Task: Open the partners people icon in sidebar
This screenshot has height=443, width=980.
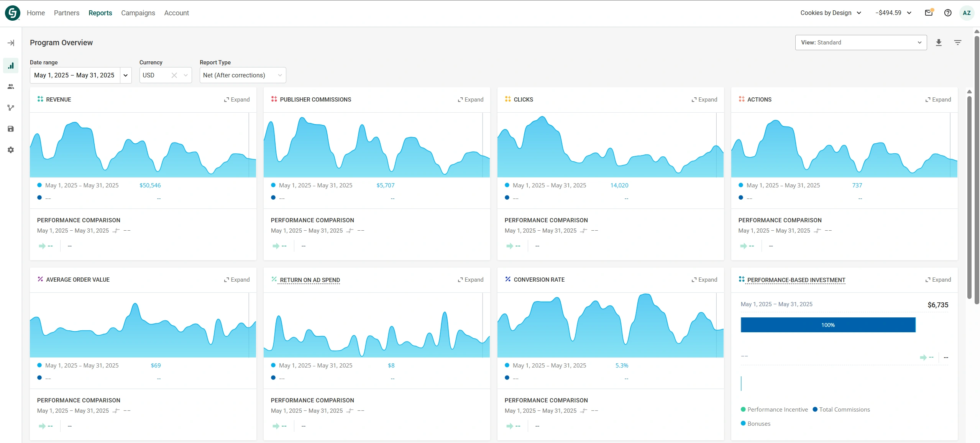Action: pos(11,87)
